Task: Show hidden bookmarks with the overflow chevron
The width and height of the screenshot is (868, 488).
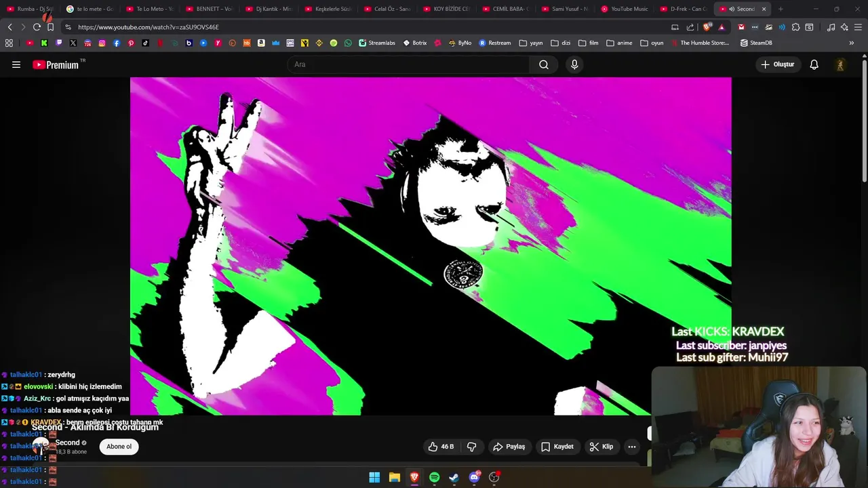Action: 852,43
